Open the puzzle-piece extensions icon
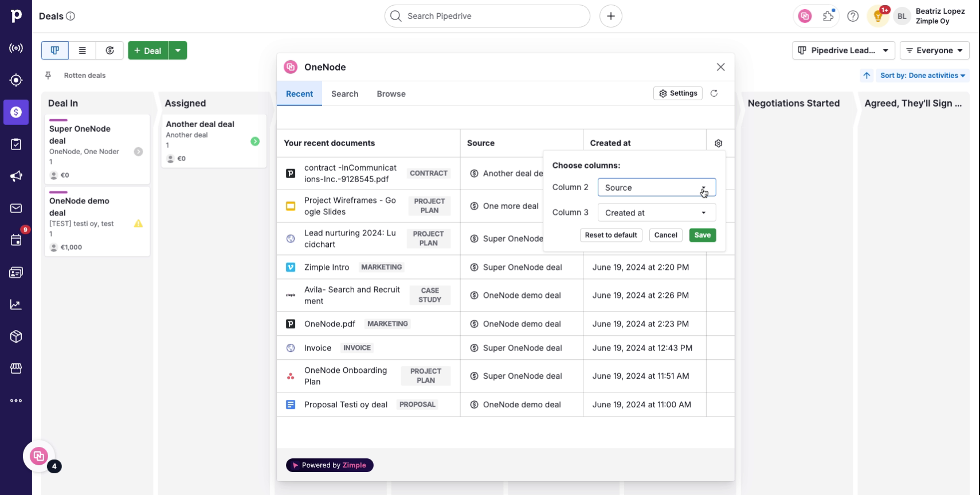 tap(829, 16)
